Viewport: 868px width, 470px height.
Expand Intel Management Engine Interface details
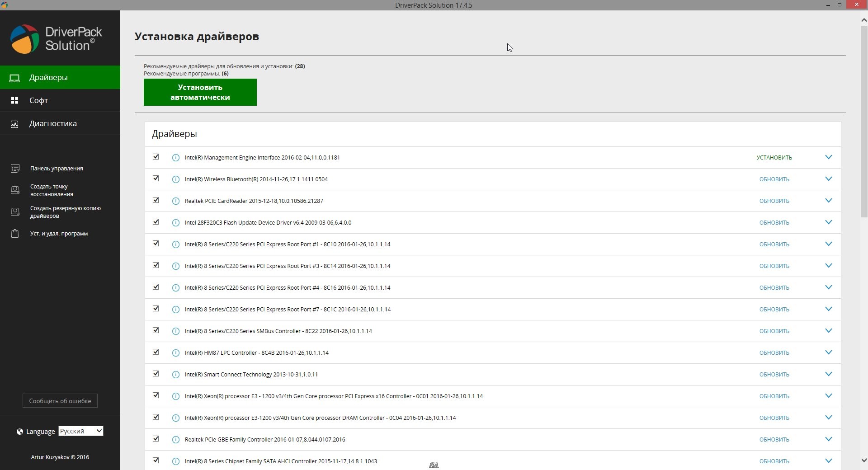[x=828, y=157]
